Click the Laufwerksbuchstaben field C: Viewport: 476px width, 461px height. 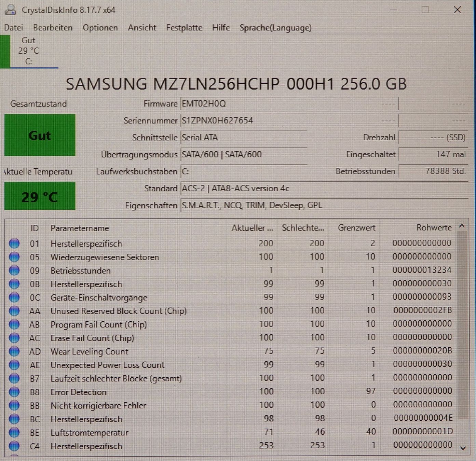pos(244,171)
